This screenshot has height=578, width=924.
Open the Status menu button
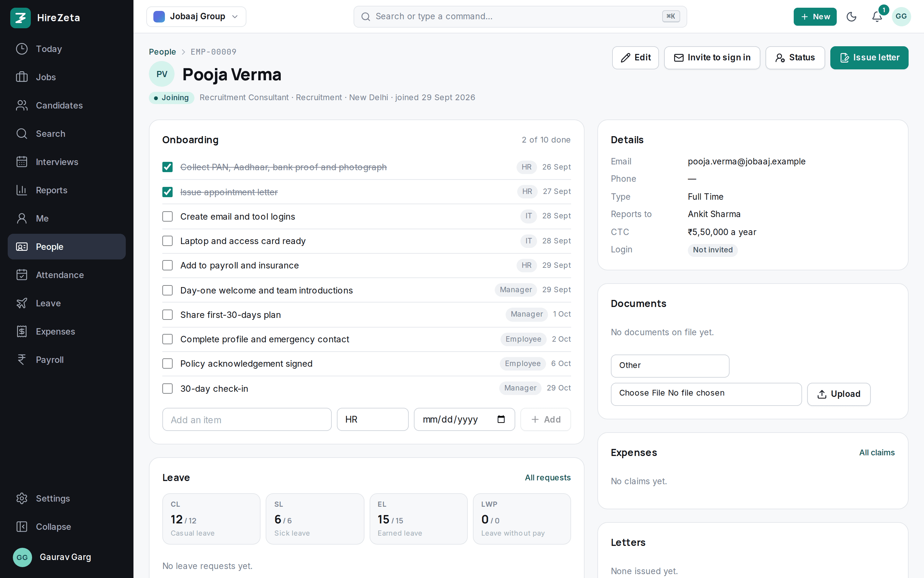[x=795, y=58]
